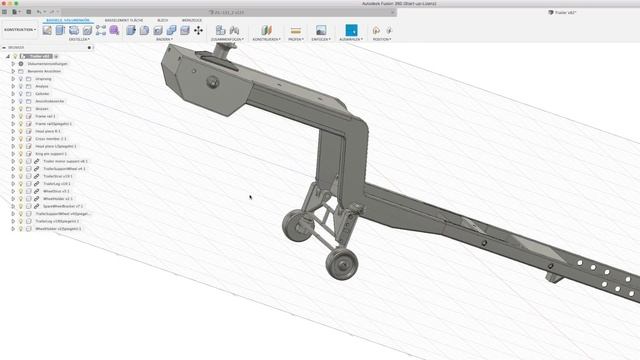Click the Save icon in the top bar

tap(29, 12)
